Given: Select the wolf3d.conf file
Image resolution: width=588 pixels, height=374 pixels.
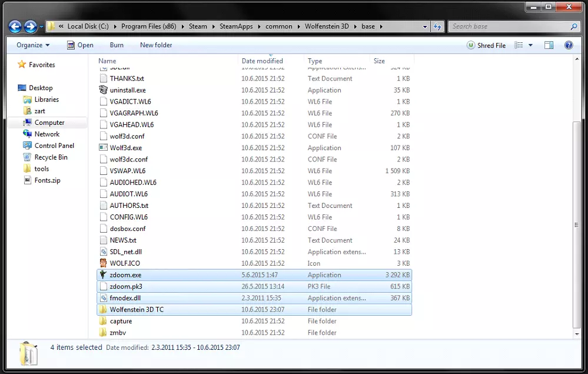Looking at the screenshot, I should tap(254, 136).
